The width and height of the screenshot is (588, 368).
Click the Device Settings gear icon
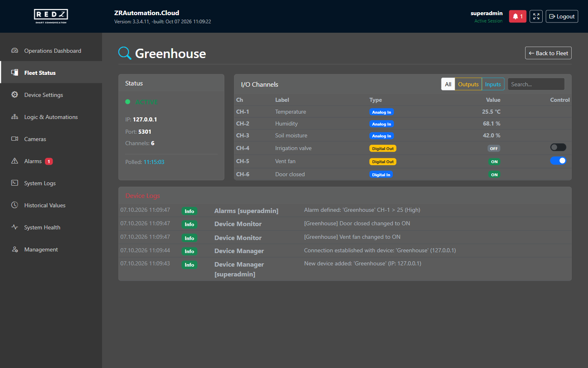(15, 95)
